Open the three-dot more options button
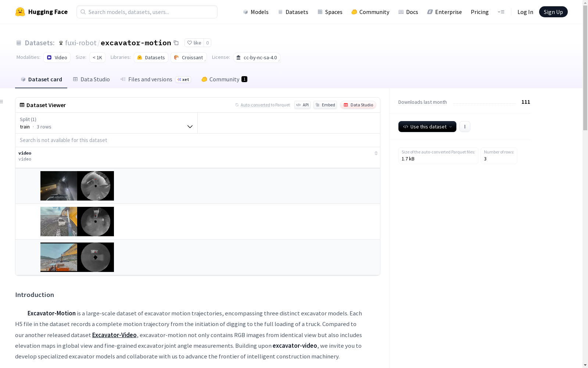This screenshot has width=588, height=368. (465, 127)
